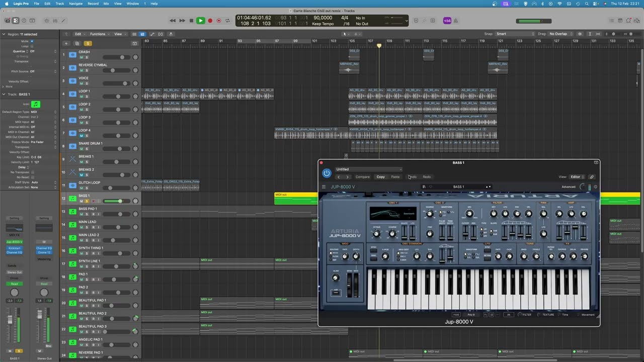Open tracks area Edit menu
The height and width of the screenshot is (362, 644).
pyautogui.click(x=79, y=34)
